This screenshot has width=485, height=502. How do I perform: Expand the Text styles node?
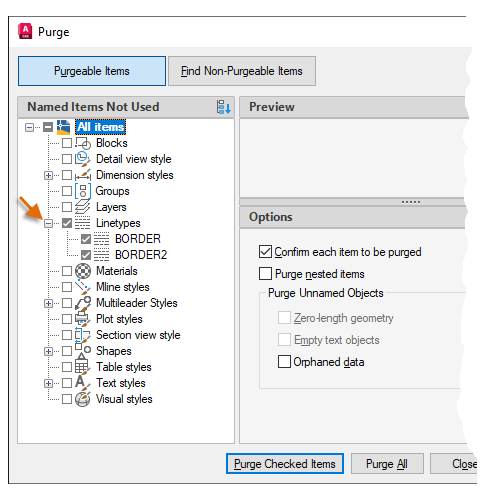(x=48, y=383)
